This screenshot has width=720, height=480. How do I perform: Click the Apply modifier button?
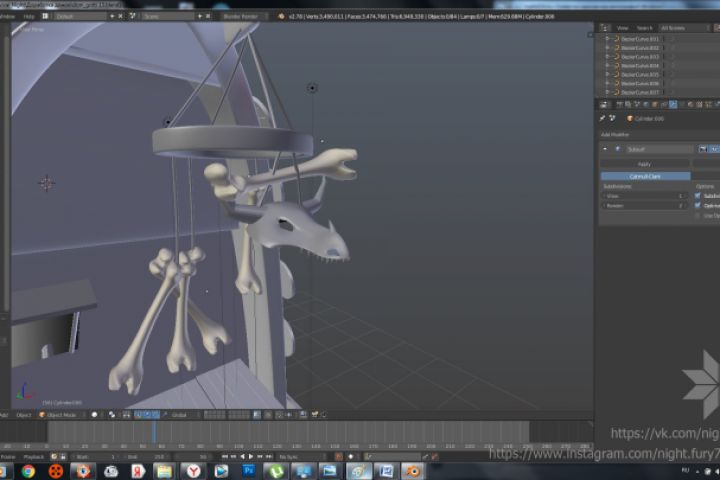click(644, 164)
